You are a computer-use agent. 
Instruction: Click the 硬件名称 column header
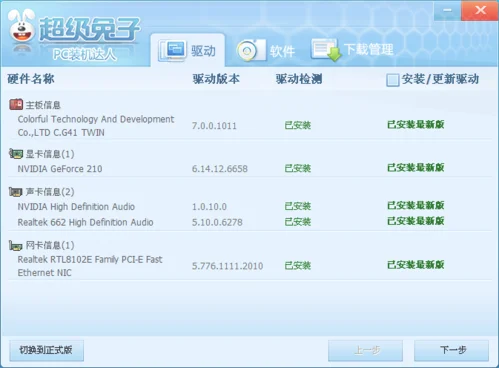coord(31,79)
